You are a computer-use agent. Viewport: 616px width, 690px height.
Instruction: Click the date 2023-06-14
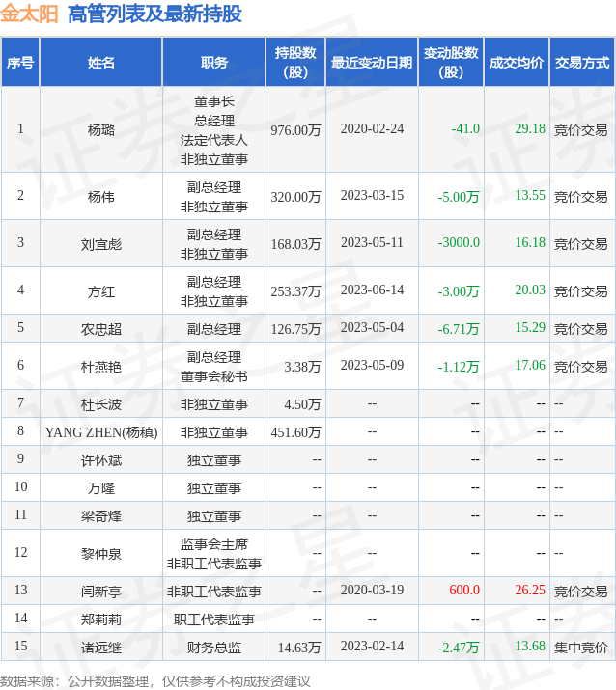[x=372, y=290]
